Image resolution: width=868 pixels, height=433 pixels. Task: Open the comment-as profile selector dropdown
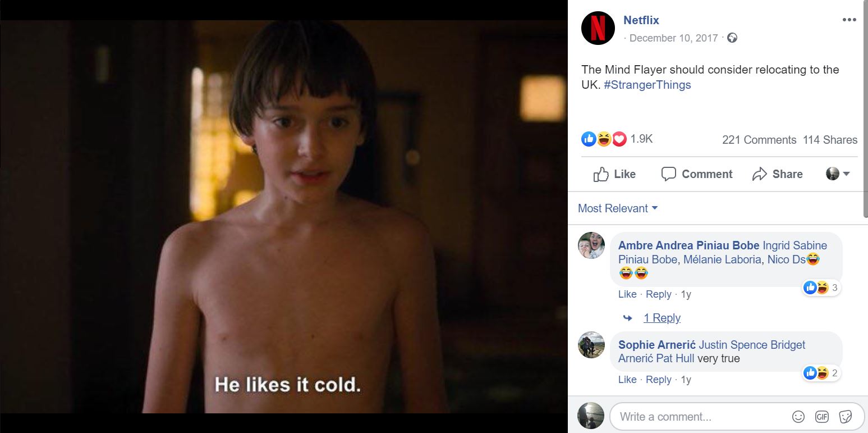pos(838,174)
